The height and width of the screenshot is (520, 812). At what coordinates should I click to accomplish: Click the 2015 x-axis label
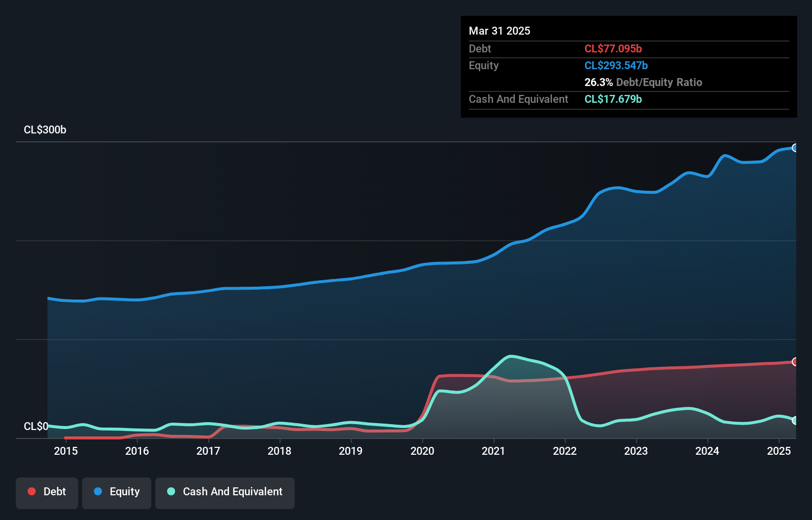66,451
